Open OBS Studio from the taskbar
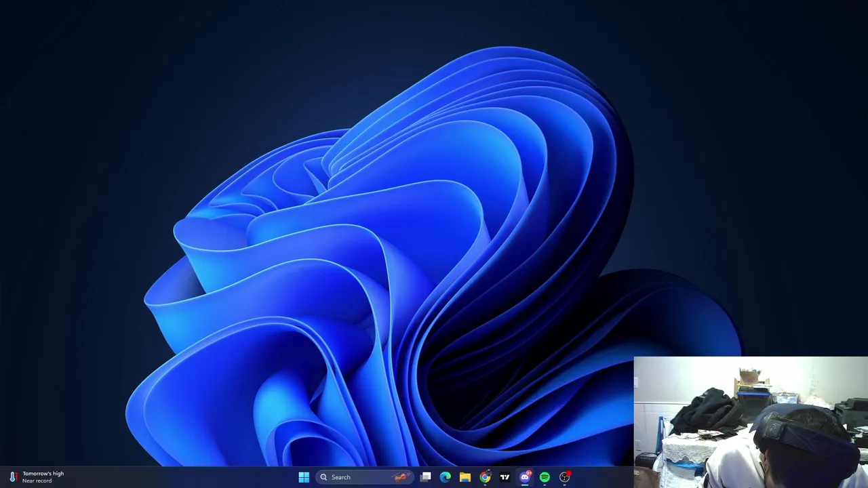The height and width of the screenshot is (488, 868). [565, 477]
